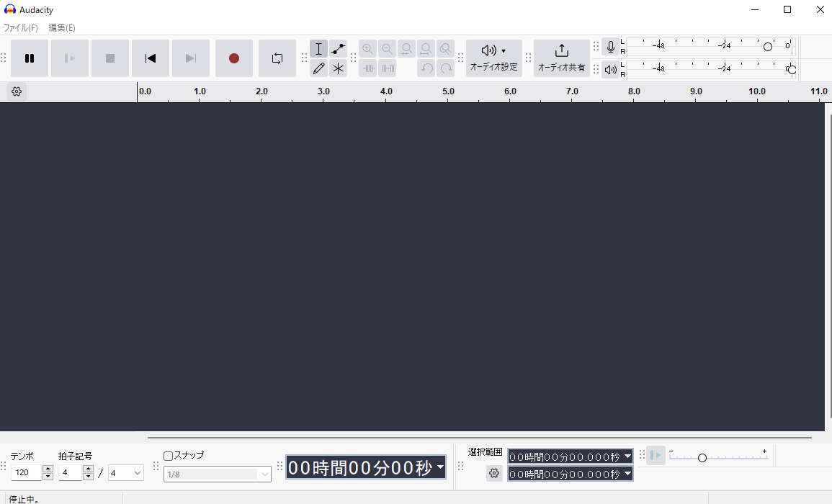Screen dimensions: 832x504
Task: Enable the スナップ snap checkbox
Action: [x=168, y=455]
